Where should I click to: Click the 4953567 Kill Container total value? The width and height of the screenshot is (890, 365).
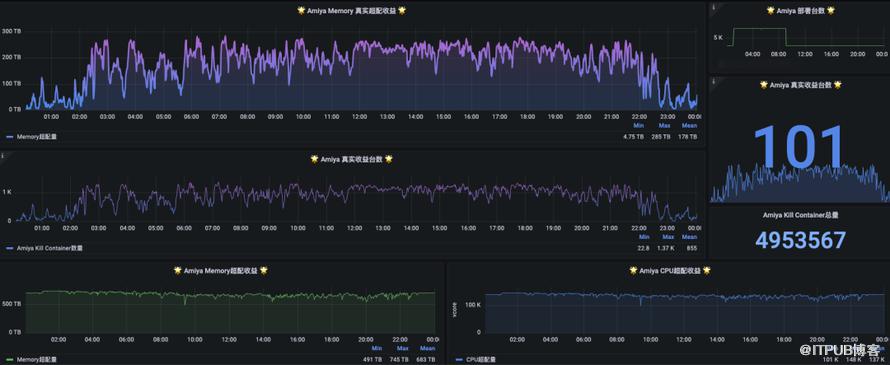click(x=800, y=240)
